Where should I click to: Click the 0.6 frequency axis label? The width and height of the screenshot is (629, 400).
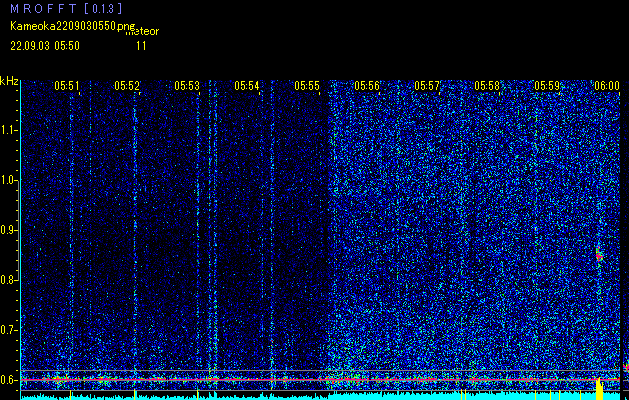click(x=8, y=380)
